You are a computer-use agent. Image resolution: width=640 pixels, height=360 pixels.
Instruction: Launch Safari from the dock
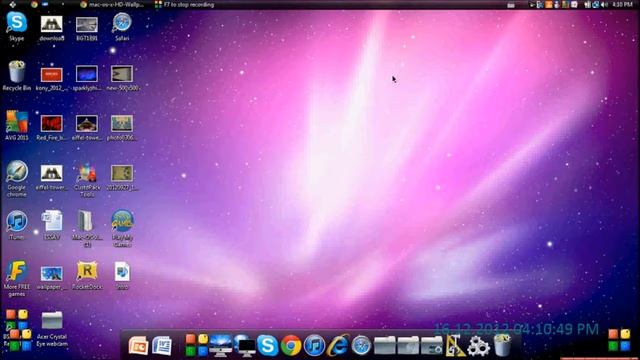tap(362, 345)
